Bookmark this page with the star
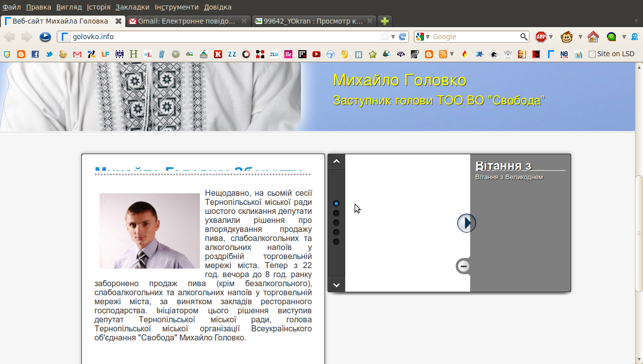This screenshot has height=364, width=643. 385,37
